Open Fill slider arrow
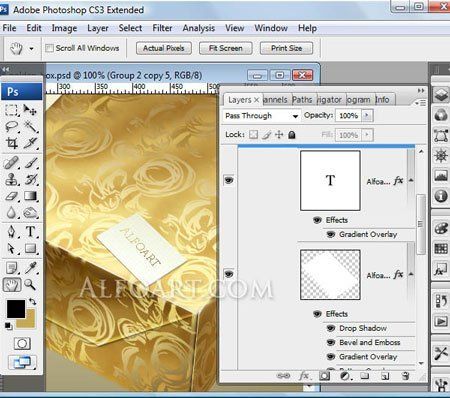Viewport: 450px width, 398px height. [367, 135]
